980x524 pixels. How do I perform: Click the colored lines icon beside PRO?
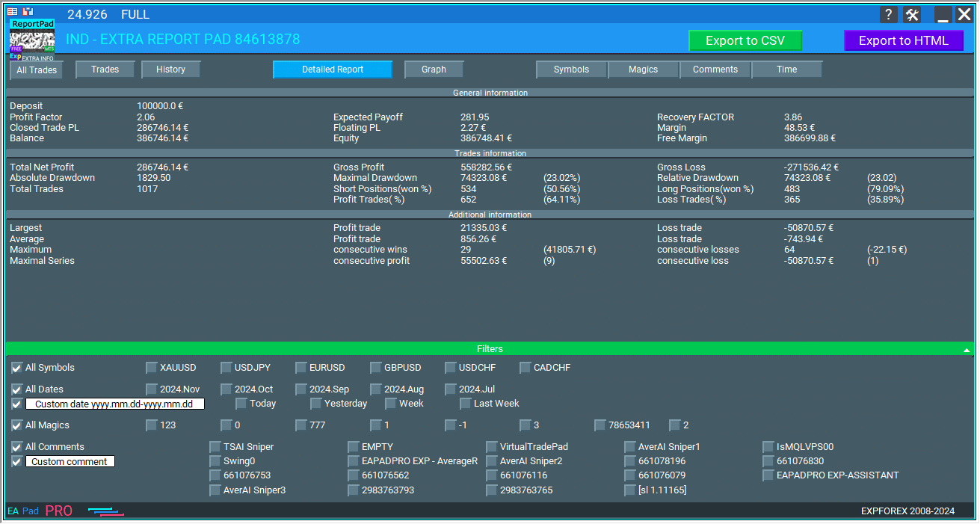click(x=105, y=511)
